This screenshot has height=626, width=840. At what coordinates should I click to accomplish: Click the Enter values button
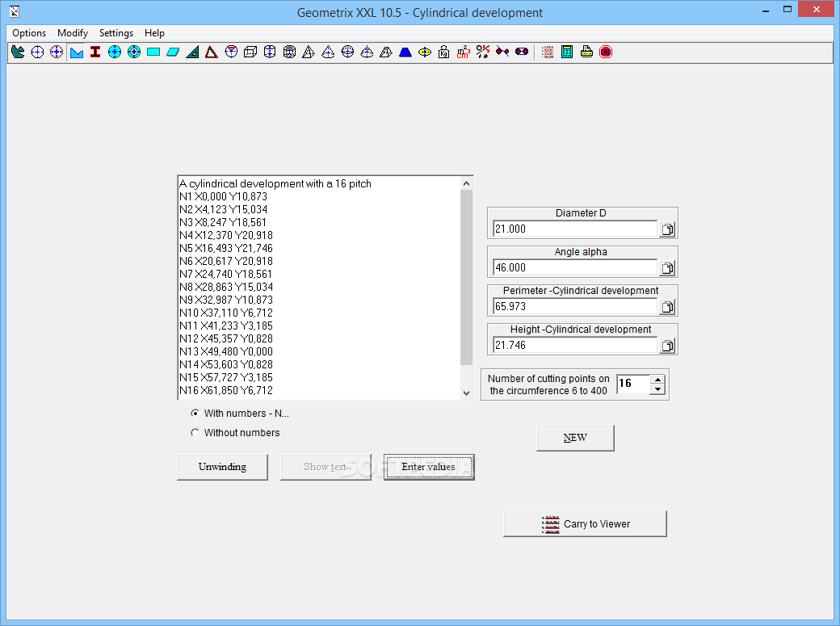tap(429, 467)
